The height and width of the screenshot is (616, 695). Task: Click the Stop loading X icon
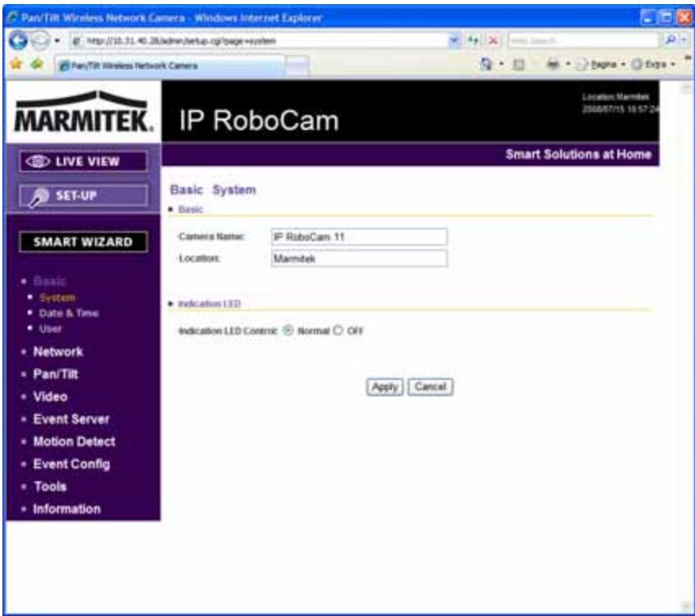tap(492, 41)
